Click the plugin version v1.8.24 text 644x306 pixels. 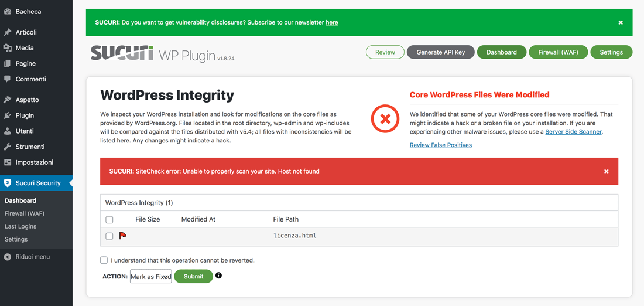tap(227, 59)
